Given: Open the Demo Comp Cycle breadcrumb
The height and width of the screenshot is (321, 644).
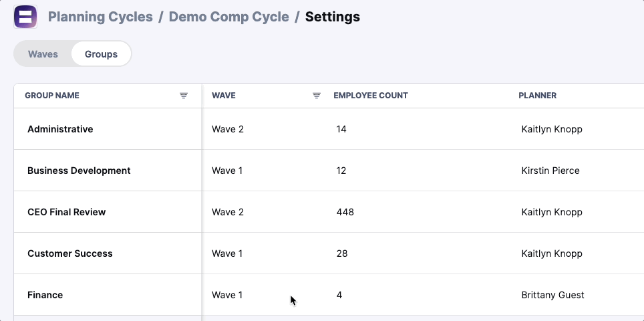Looking at the screenshot, I should 228,17.
